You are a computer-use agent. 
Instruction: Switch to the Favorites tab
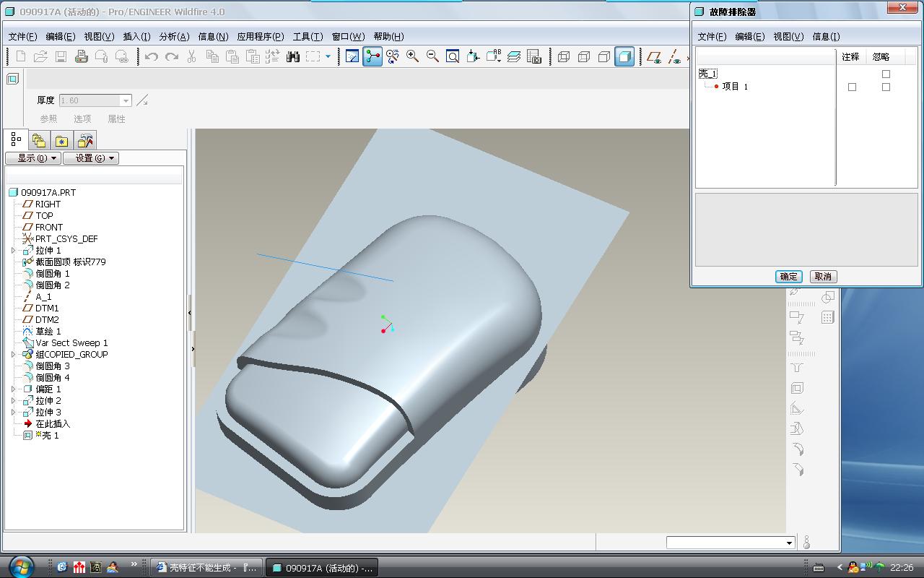click(x=62, y=140)
